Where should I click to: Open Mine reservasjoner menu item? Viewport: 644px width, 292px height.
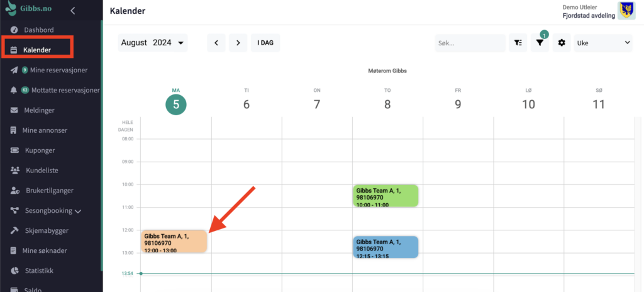click(x=58, y=70)
